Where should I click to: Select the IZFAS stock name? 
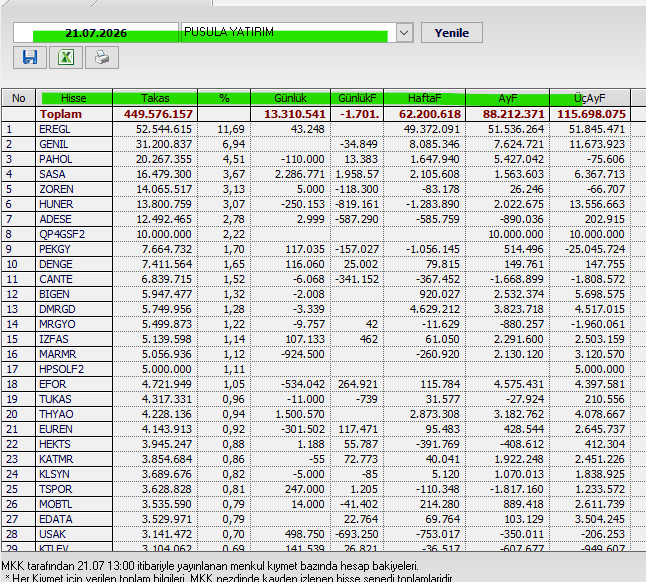coord(54,339)
